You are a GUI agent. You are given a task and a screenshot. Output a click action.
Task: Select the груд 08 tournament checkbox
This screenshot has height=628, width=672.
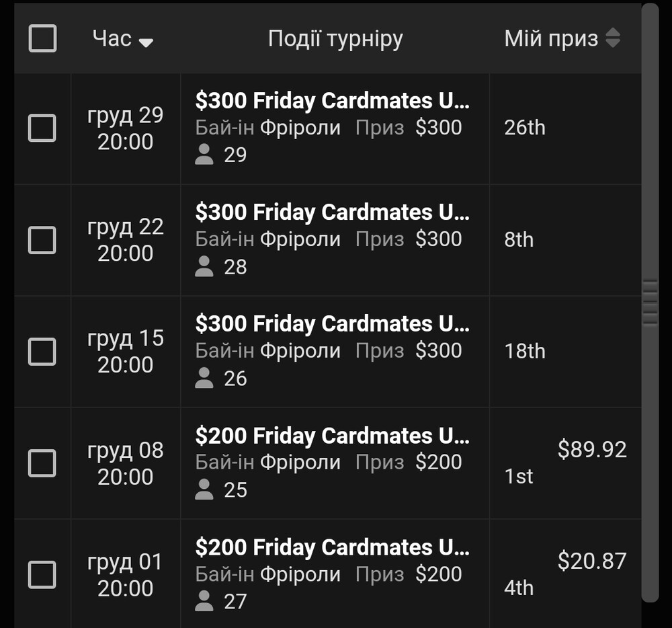click(42, 463)
